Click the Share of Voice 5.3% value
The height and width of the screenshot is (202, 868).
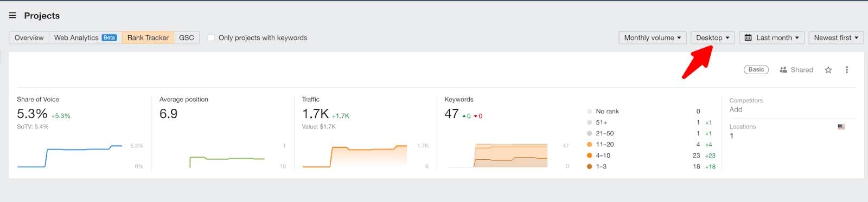pos(32,114)
